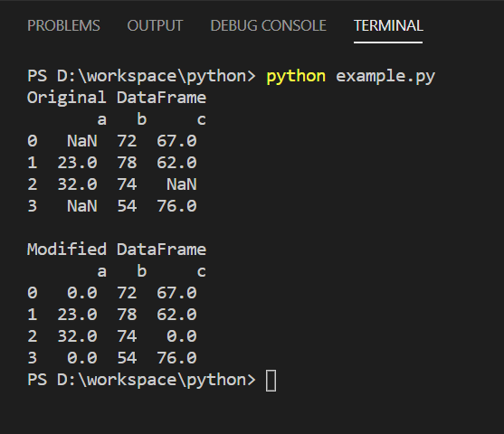
Task: Click the example.py argument in command
Action: (385, 77)
